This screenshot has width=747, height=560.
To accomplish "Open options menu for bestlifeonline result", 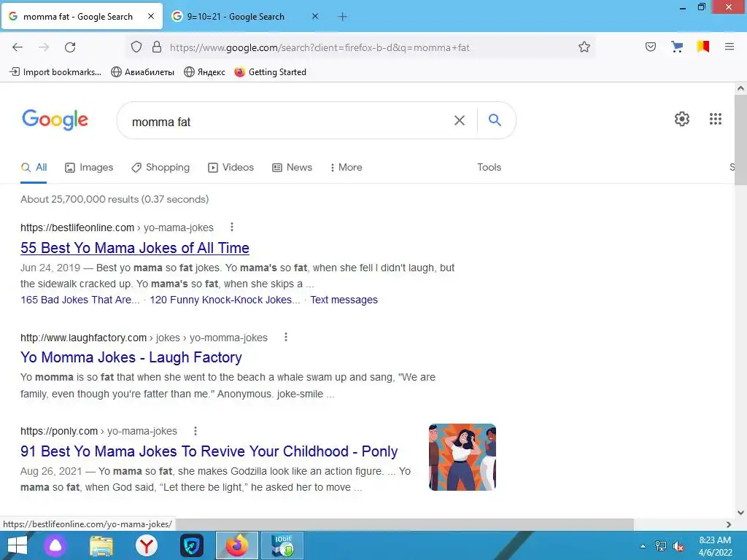I will [x=232, y=227].
